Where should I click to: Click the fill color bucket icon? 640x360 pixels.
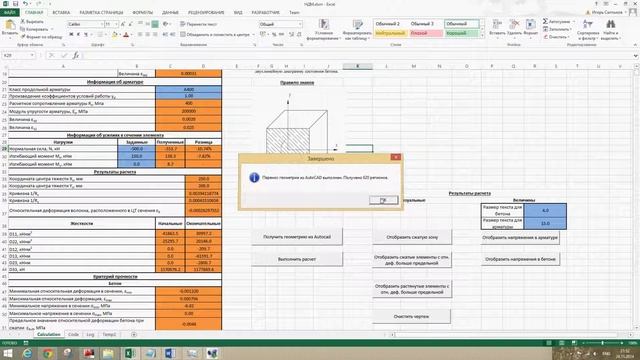(x=114, y=35)
